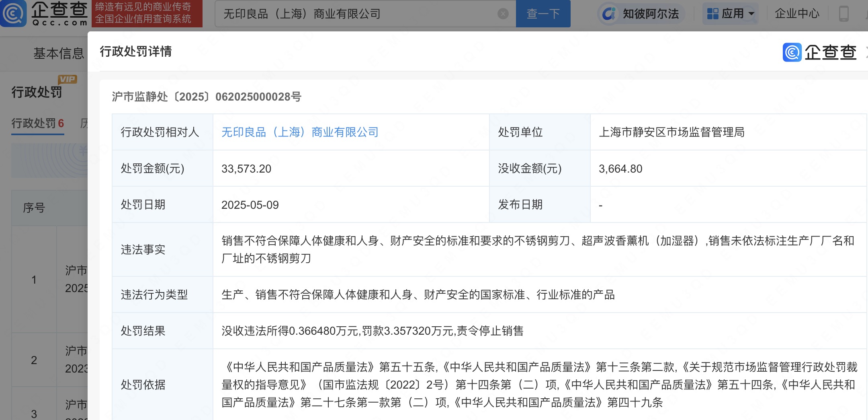The image size is (868, 420).
Task: Click the 企查查 logo in the site header
Action: 44,13
